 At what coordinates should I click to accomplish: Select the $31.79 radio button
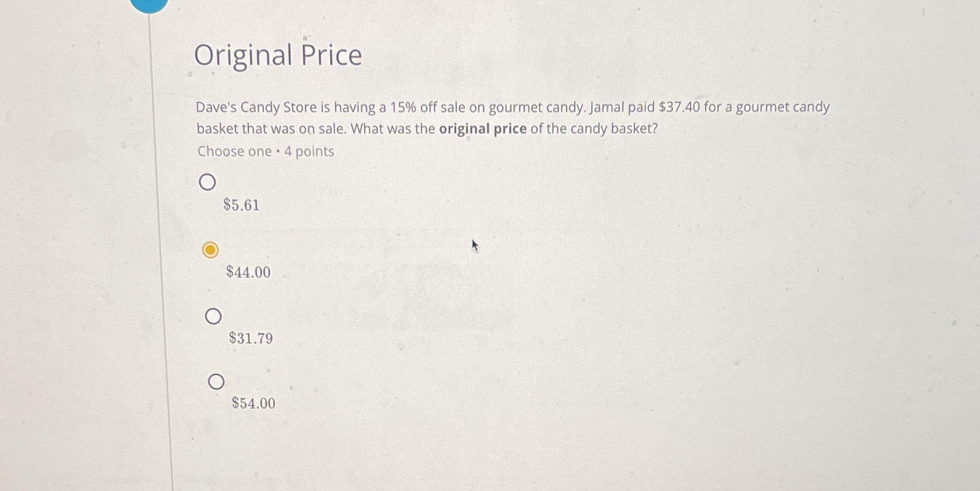[x=214, y=316]
